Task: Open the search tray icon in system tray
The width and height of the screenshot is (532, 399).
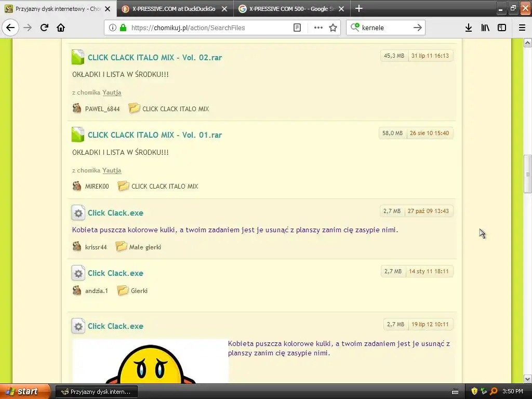Action: 494,392
